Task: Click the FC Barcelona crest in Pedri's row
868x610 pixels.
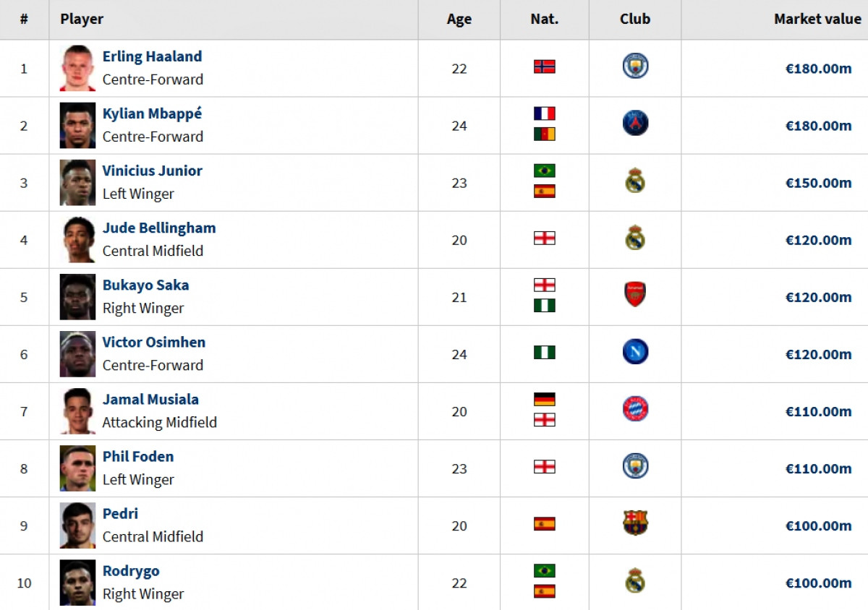Action: pos(635,523)
